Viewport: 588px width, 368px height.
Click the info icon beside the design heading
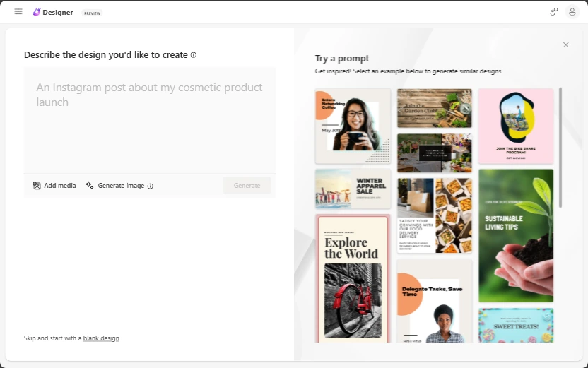click(x=194, y=55)
